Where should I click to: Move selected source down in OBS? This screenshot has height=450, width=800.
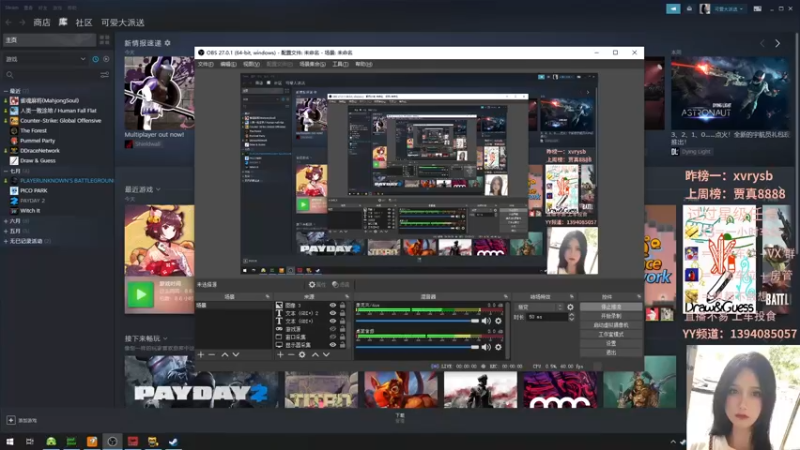coord(327,355)
